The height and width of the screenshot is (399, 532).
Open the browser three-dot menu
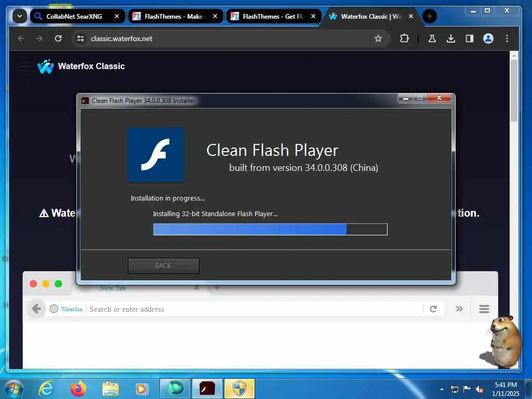click(x=507, y=38)
